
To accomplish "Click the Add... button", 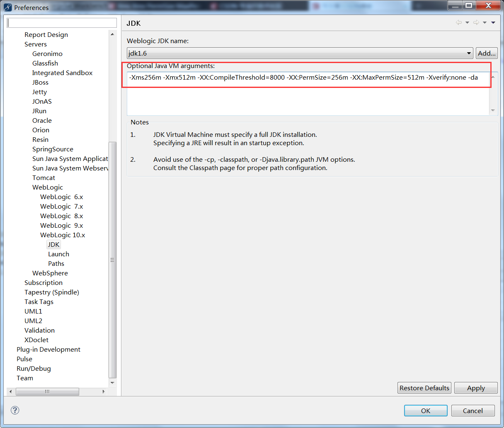I will point(487,53).
